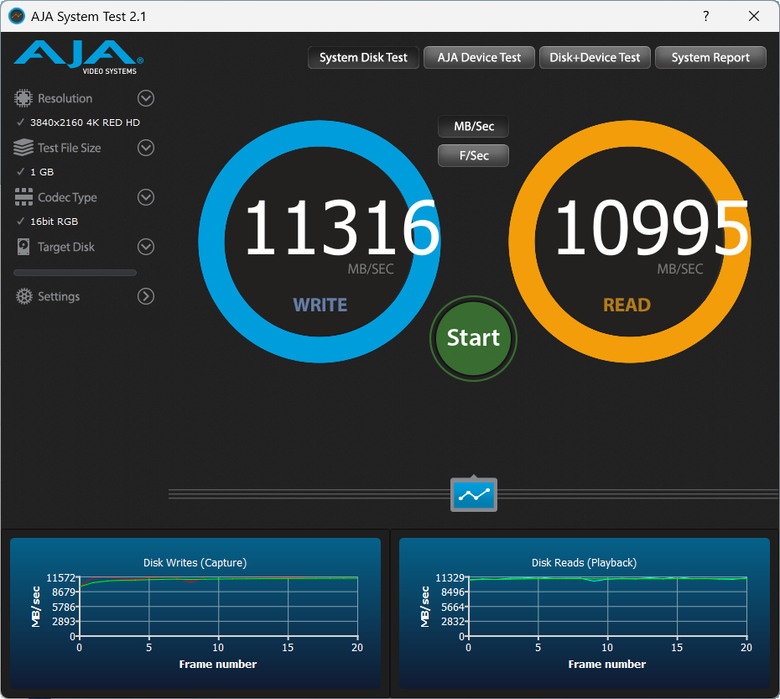
Task: Click the Target Disk drive icon
Action: [x=23, y=247]
